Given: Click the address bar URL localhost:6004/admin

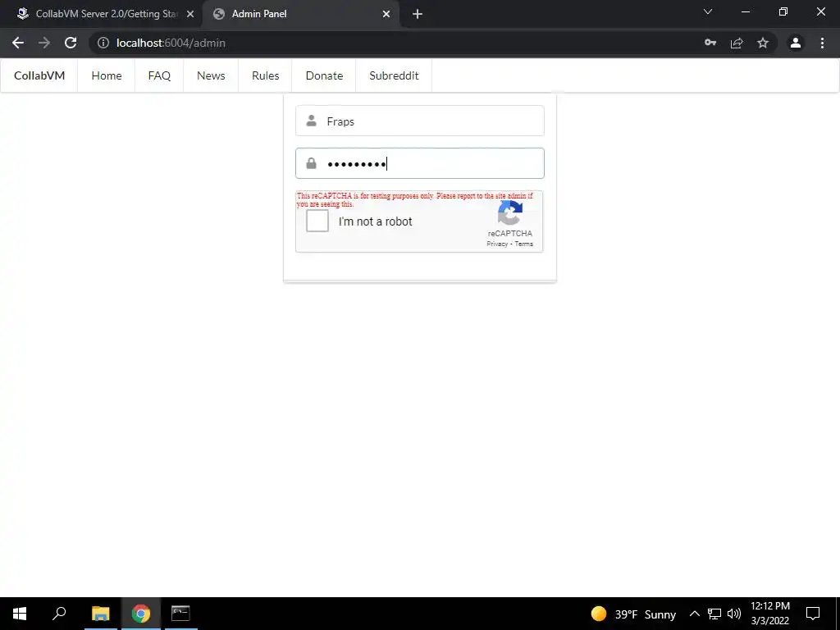Looking at the screenshot, I should click(x=171, y=43).
